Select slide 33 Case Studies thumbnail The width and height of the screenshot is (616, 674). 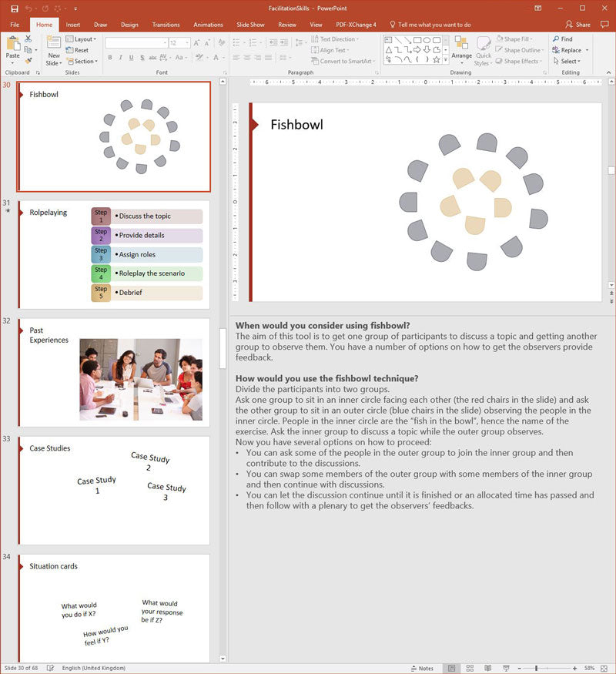click(x=114, y=491)
